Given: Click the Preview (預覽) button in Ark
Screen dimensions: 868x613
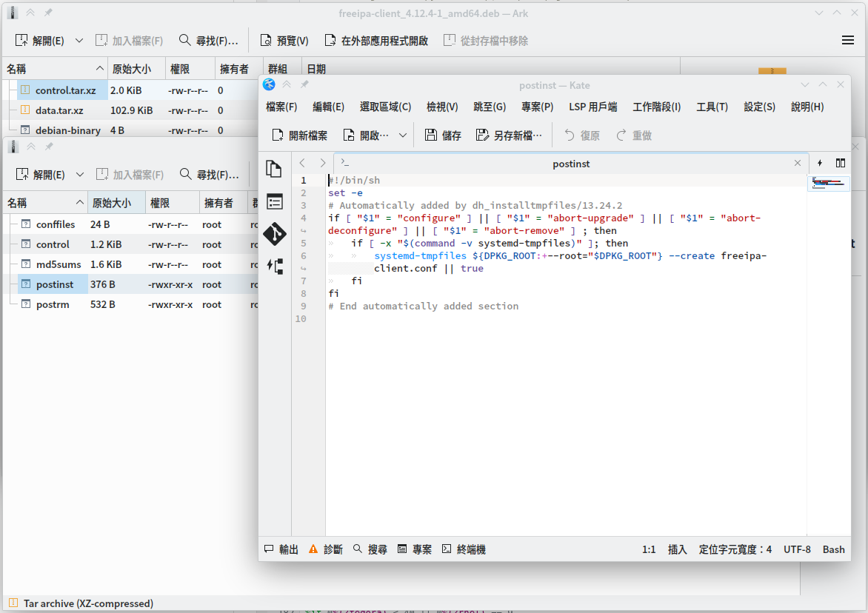Looking at the screenshot, I should (x=284, y=41).
